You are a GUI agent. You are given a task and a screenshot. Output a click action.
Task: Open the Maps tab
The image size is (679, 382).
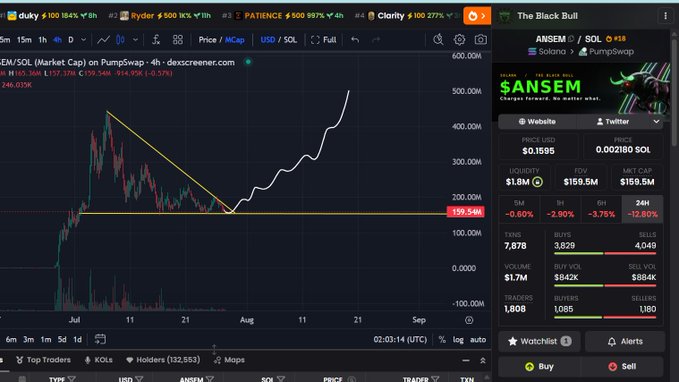230,360
